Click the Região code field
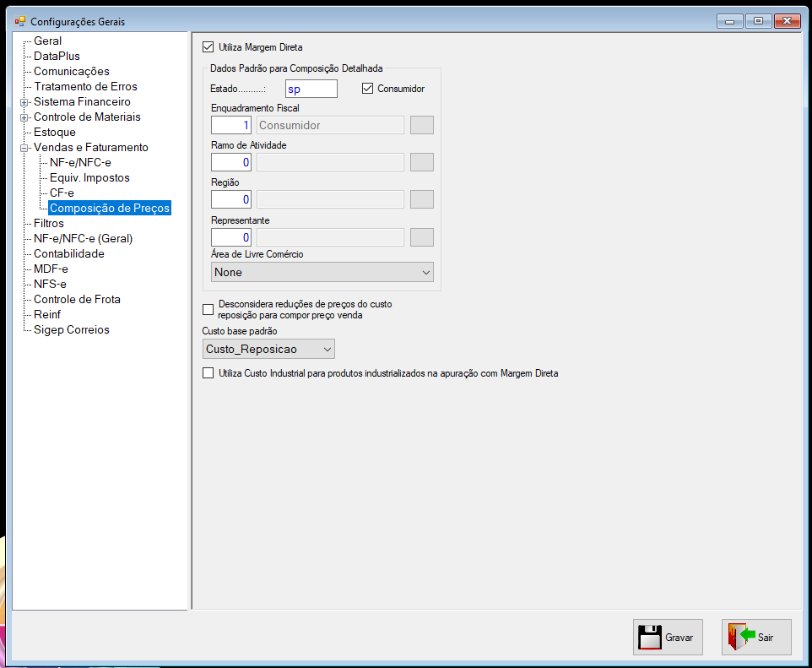Image resolution: width=812 pixels, height=668 pixels. point(231,199)
